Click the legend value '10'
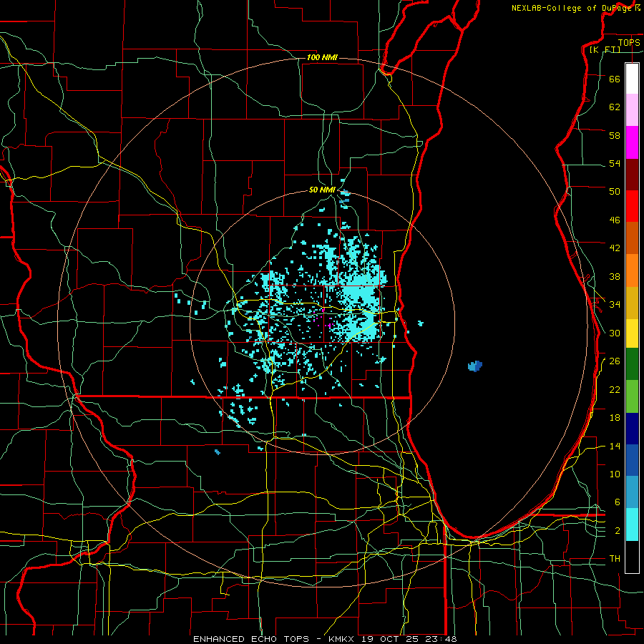Screen dimensions: 644x644 click(615, 474)
